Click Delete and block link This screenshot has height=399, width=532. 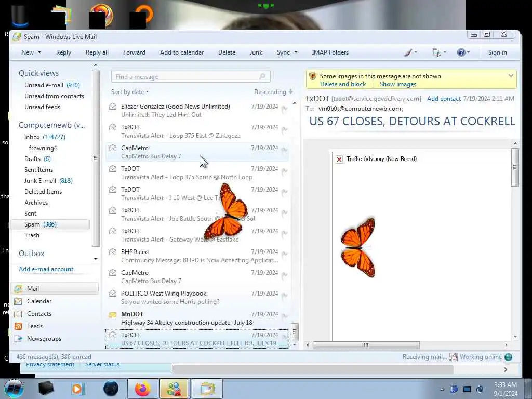click(343, 84)
